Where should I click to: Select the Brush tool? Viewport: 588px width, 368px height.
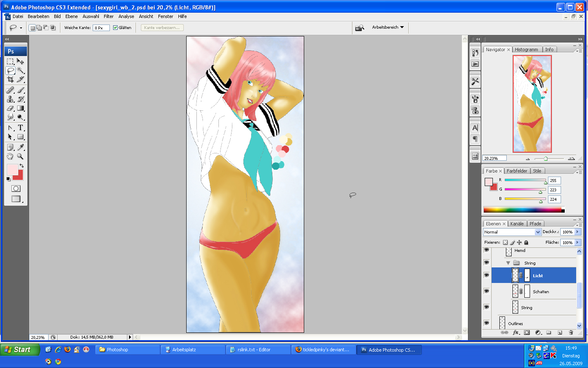(x=21, y=90)
